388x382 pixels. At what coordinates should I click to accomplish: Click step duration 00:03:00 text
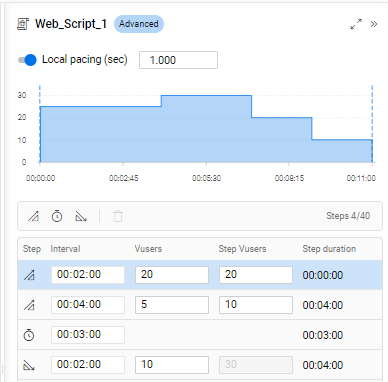click(323, 335)
